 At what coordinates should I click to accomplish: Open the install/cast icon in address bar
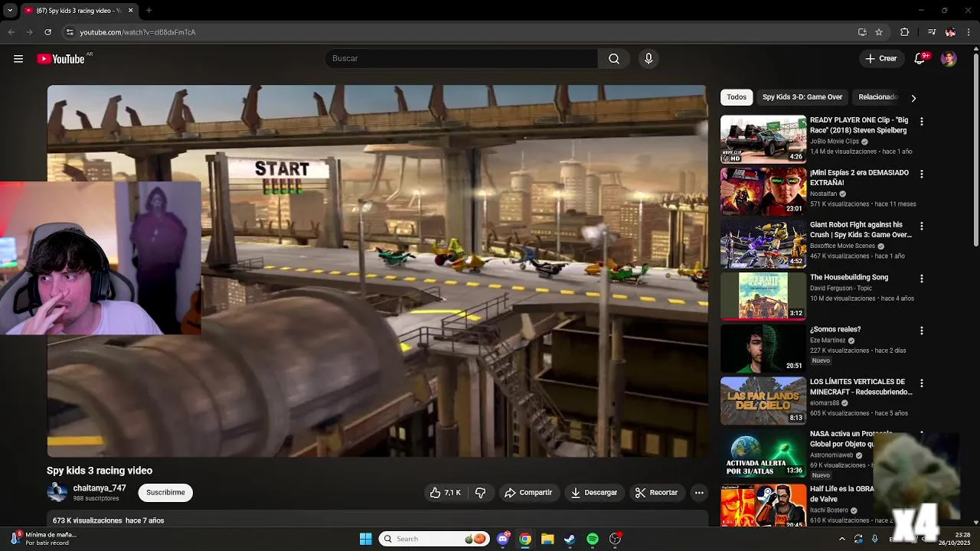[x=862, y=32]
